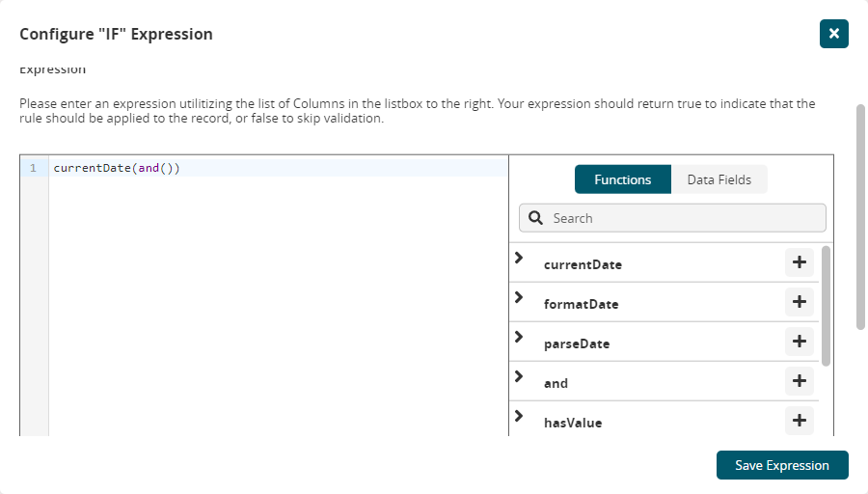Add the formatDate function with plus icon
The height and width of the screenshot is (494, 868).
[x=799, y=302]
